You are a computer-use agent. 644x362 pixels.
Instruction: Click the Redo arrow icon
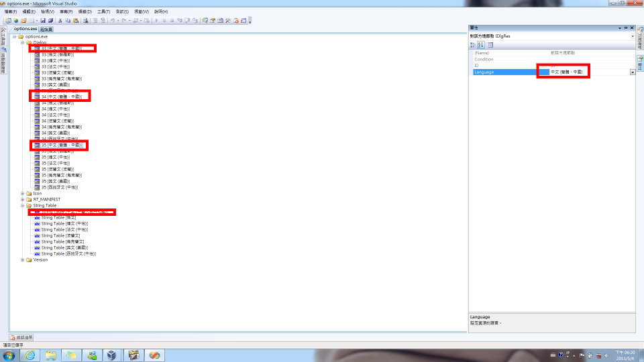(x=123, y=21)
